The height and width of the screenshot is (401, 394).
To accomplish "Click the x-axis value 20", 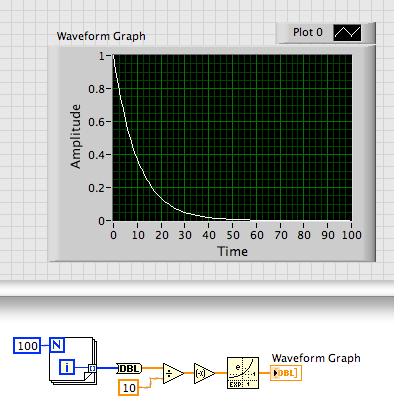I will click(162, 235).
